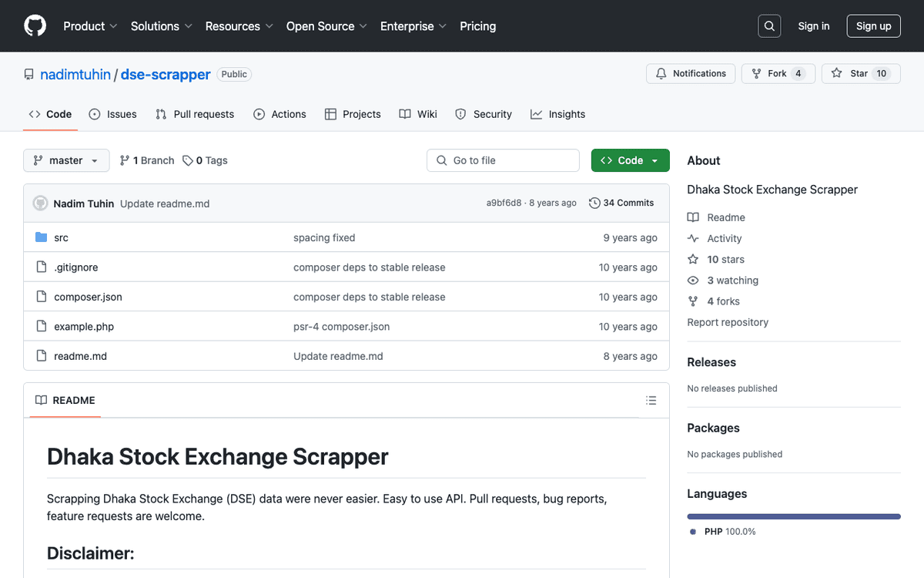Click the Notifications bell icon
This screenshot has width=924, height=578.
click(661, 73)
